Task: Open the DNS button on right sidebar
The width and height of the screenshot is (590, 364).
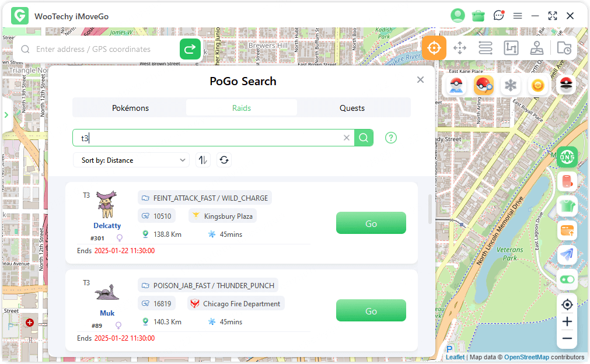Action: [567, 156]
